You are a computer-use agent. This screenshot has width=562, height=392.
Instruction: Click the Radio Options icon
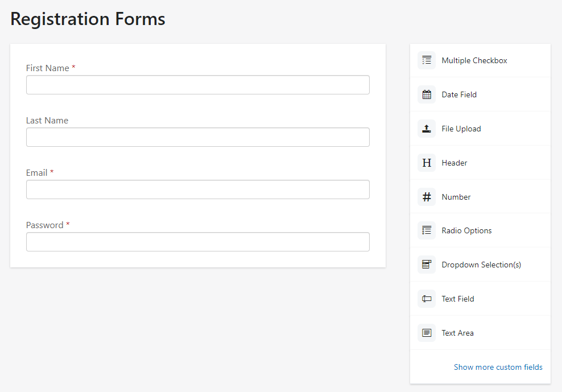427,230
